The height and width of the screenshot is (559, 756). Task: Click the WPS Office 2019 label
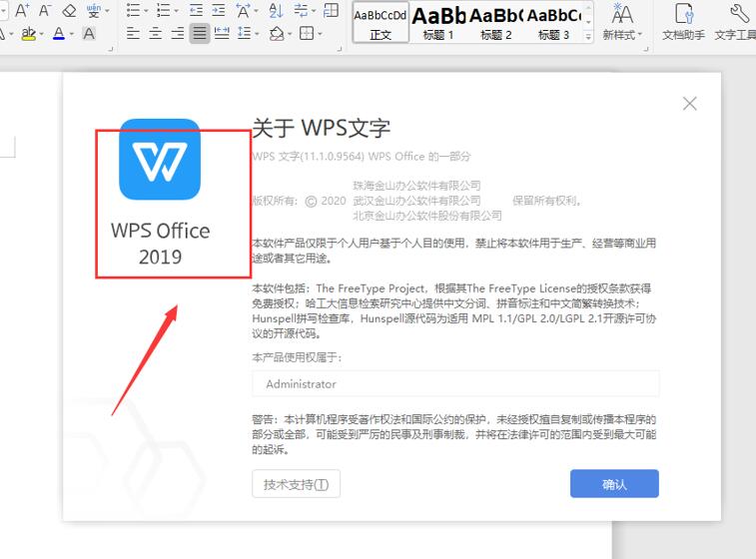pos(160,244)
